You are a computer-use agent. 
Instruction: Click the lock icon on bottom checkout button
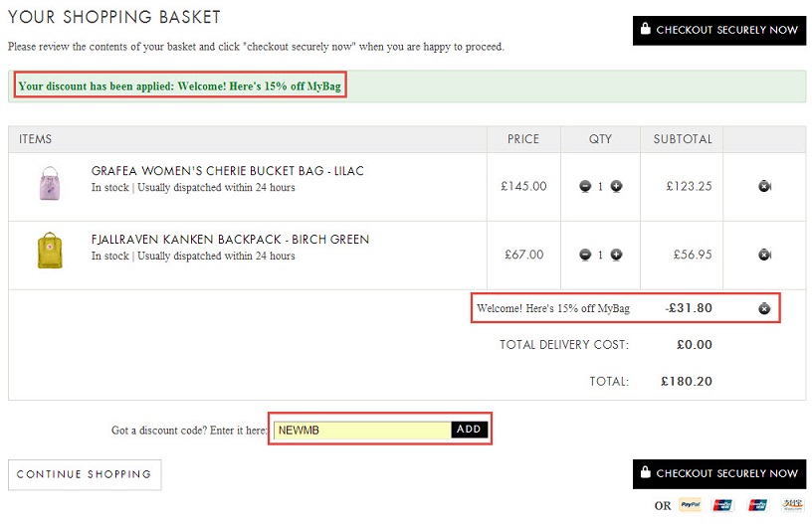[x=645, y=471]
